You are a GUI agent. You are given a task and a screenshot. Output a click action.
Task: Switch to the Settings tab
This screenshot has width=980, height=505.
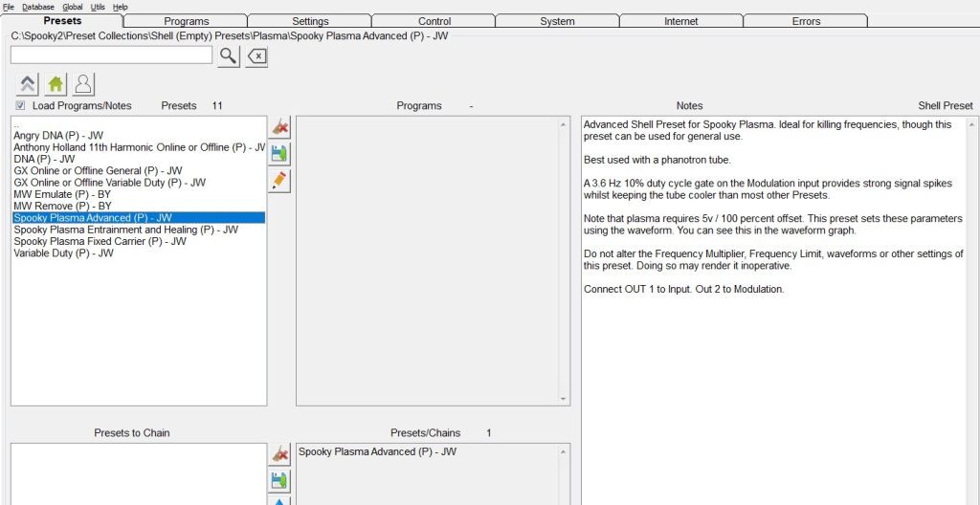click(x=310, y=21)
